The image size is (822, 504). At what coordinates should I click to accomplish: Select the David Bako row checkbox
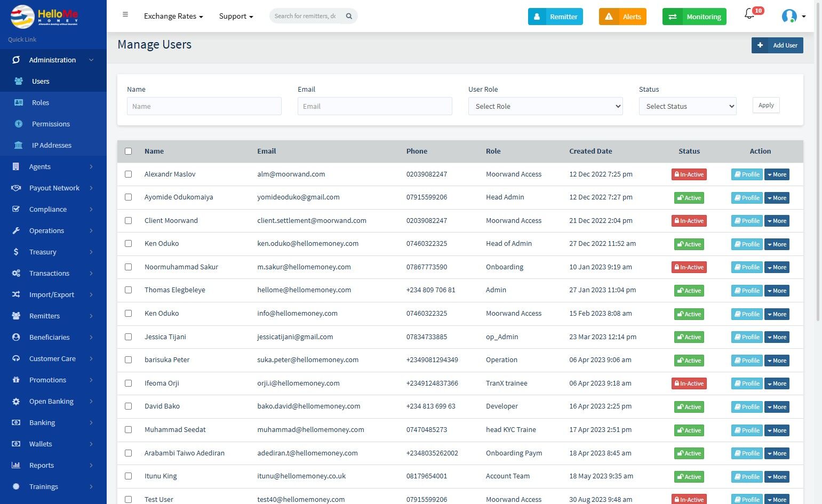[128, 406]
